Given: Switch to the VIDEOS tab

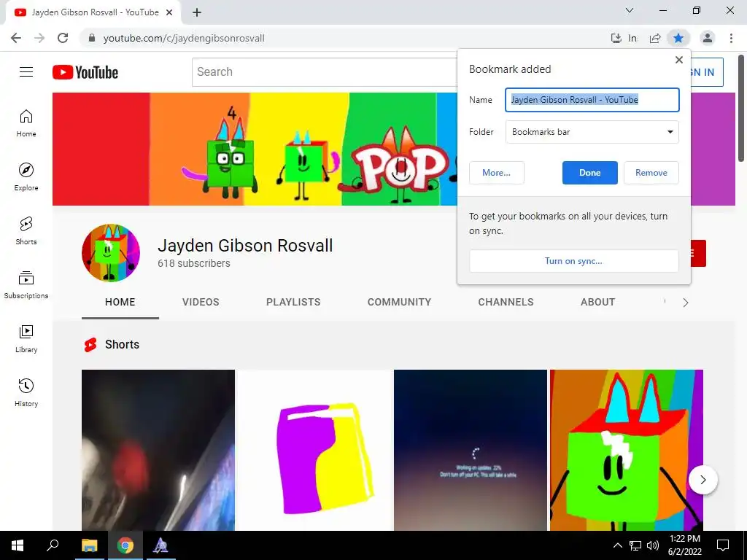Looking at the screenshot, I should coord(201,302).
